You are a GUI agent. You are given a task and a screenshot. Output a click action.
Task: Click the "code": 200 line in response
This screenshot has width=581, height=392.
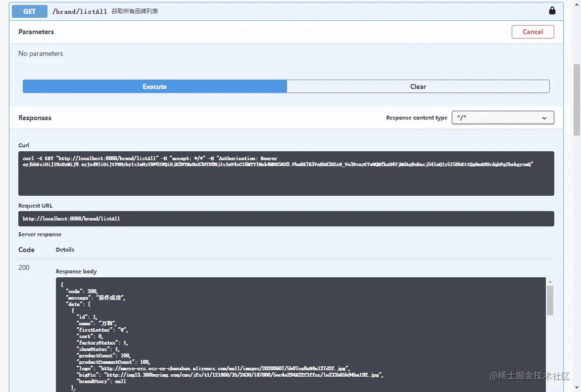tap(82, 291)
